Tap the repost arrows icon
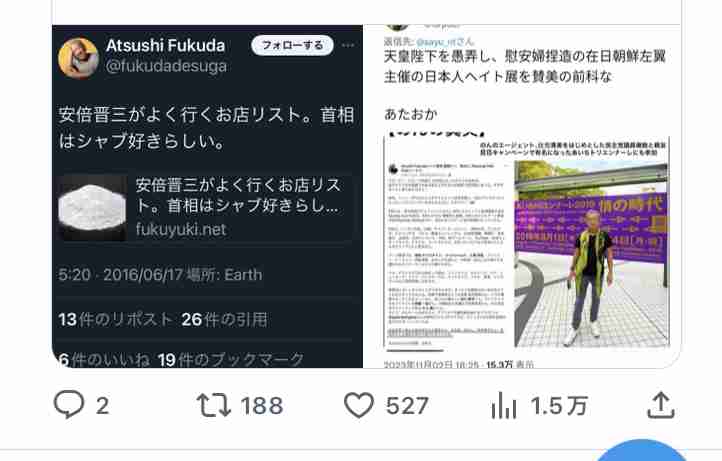The image size is (722, 461). pos(213,405)
